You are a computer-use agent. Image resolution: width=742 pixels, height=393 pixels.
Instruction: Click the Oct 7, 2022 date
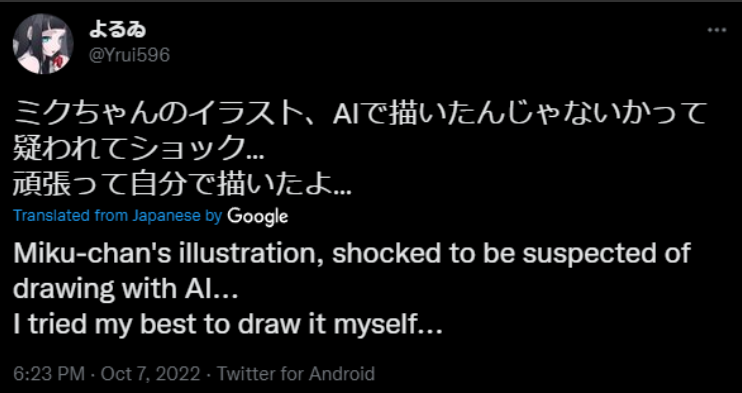click(x=150, y=374)
